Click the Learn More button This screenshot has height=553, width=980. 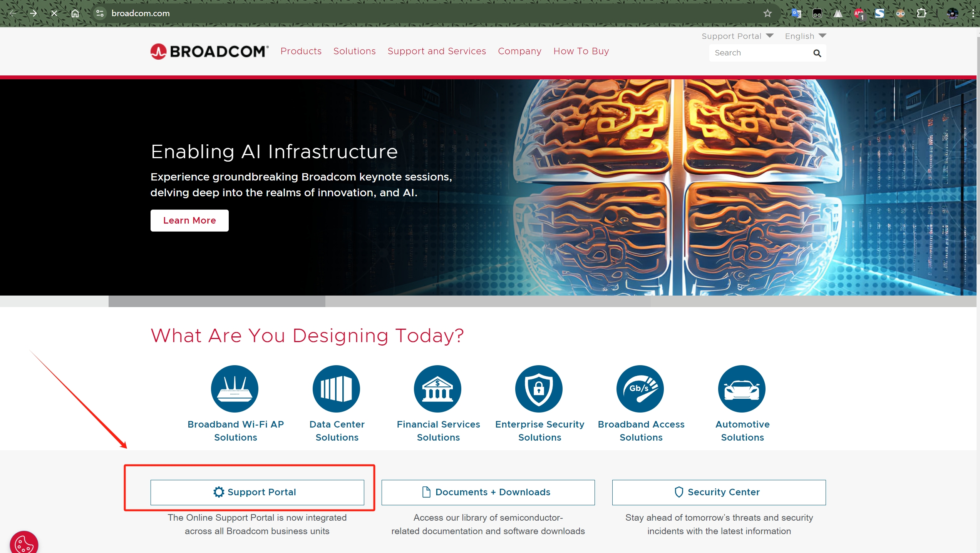coord(189,221)
